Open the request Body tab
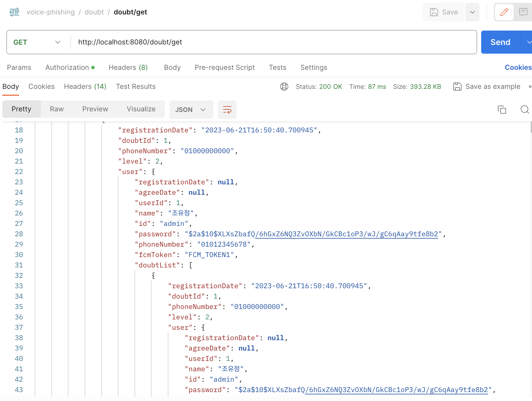The height and width of the screenshot is (401, 532). point(172,68)
